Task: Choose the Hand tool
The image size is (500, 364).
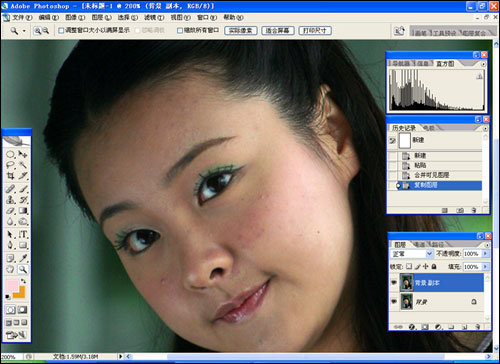Action: (11, 269)
